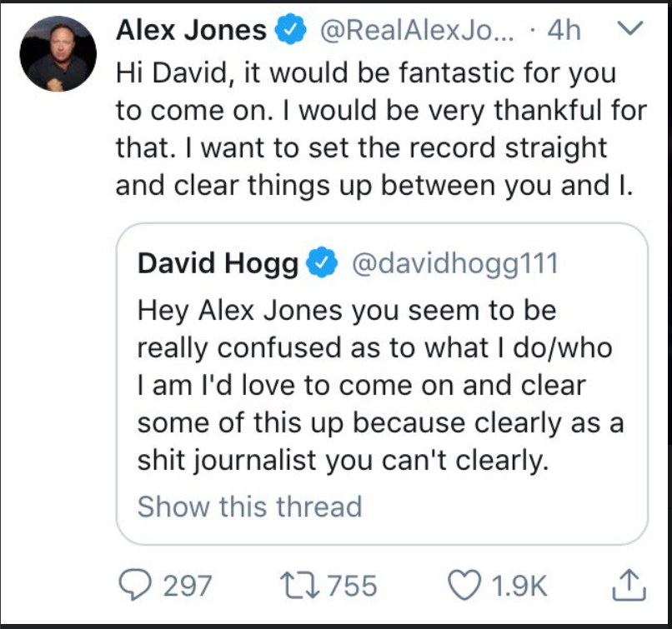Click the 297 replies count
The image size is (672, 629).
pos(188,586)
